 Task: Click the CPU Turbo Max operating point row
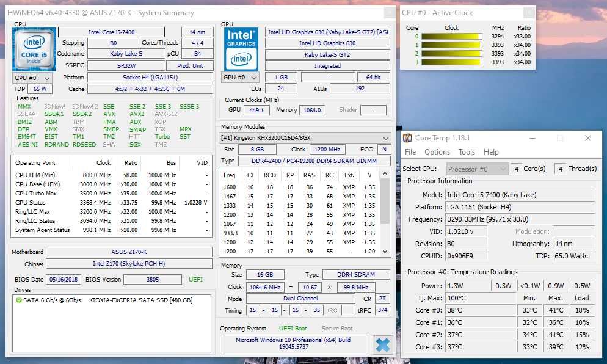tap(112, 193)
